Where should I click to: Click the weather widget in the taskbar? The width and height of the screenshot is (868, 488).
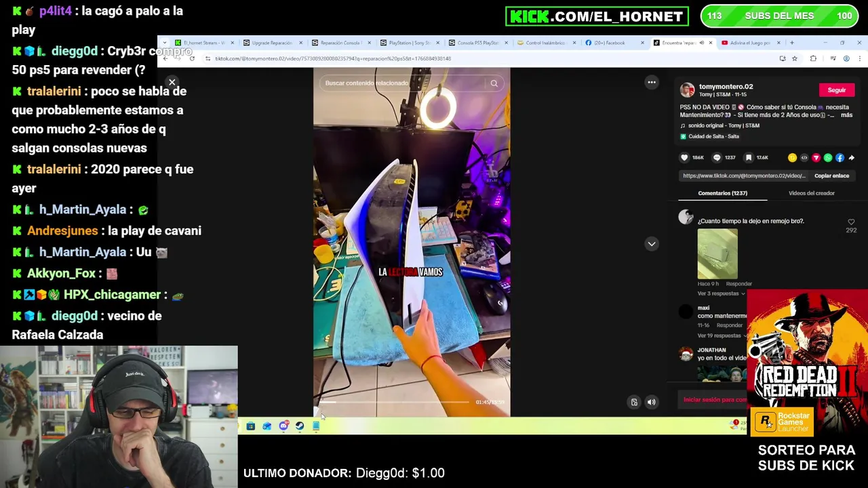click(738, 425)
